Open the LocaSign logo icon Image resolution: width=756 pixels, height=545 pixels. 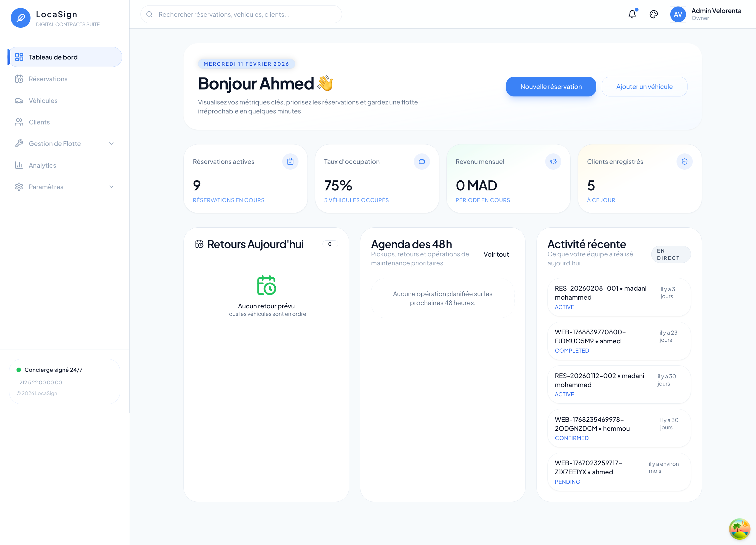(x=21, y=18)
